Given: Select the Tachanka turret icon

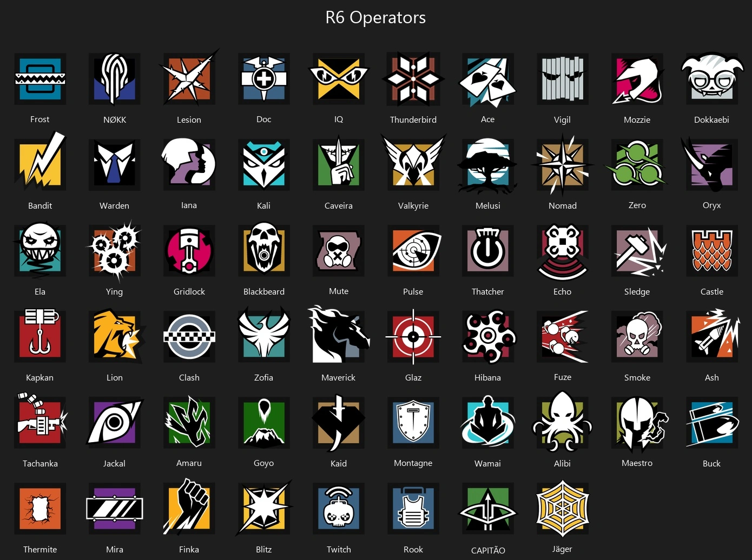Looking at the screenshot, I should point(40,421).
